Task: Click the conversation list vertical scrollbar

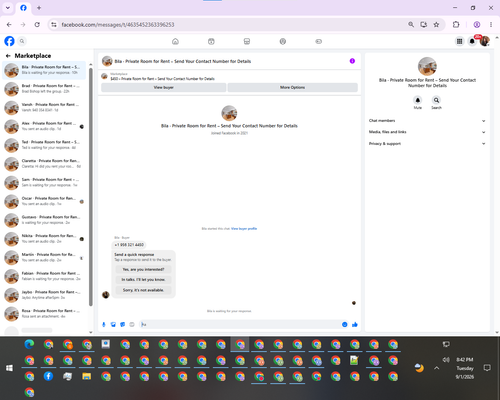Action: [x=91, y=187]
